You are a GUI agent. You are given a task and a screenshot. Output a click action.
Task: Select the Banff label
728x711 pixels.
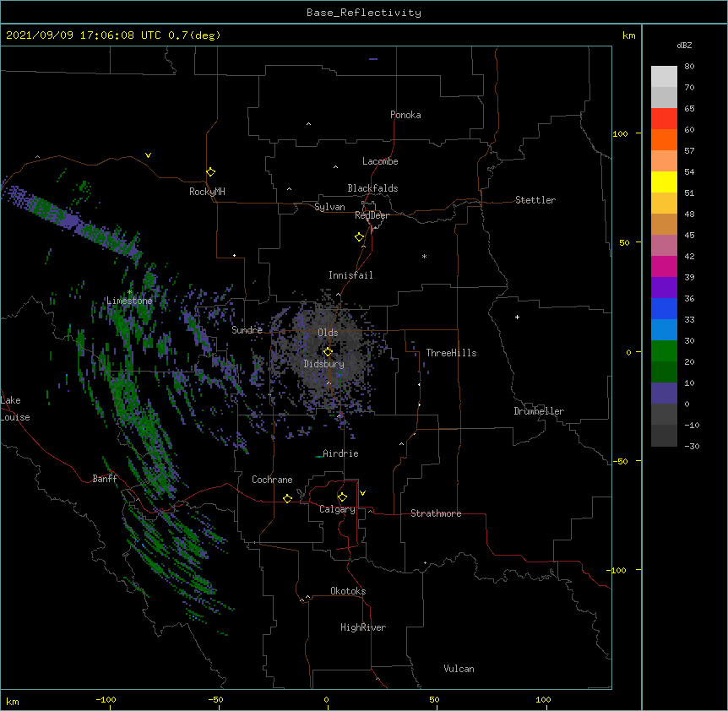pos(105,479)
